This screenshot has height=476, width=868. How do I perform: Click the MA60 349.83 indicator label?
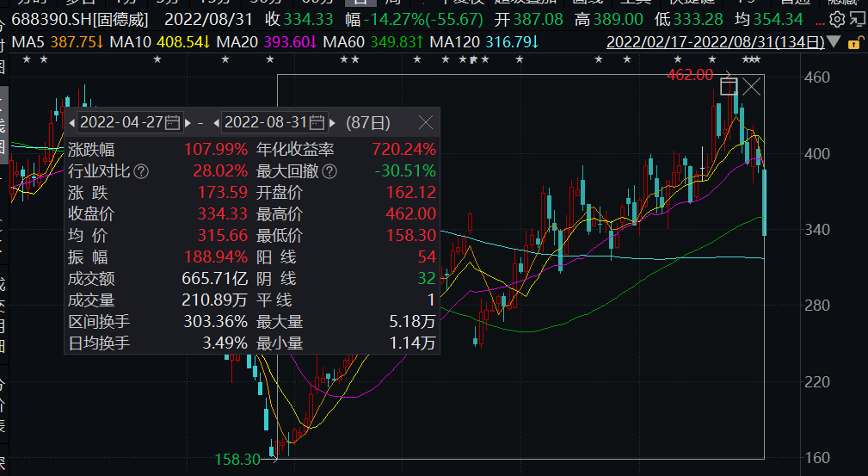coord(373,42)
